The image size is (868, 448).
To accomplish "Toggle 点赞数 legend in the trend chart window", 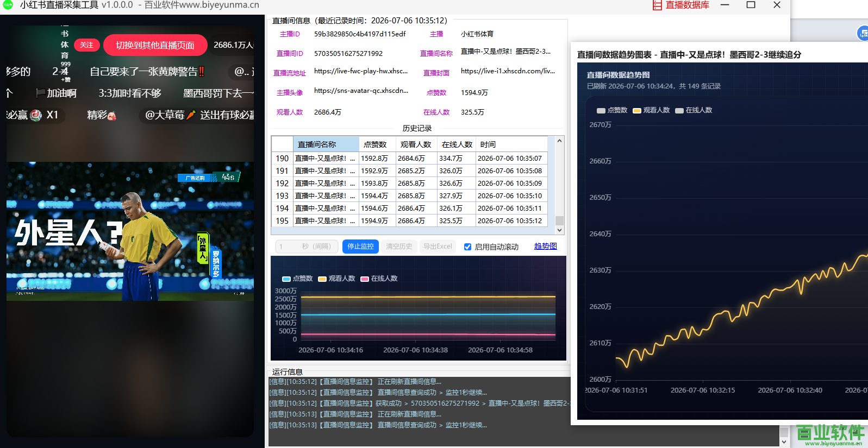I will coord(612,110).
